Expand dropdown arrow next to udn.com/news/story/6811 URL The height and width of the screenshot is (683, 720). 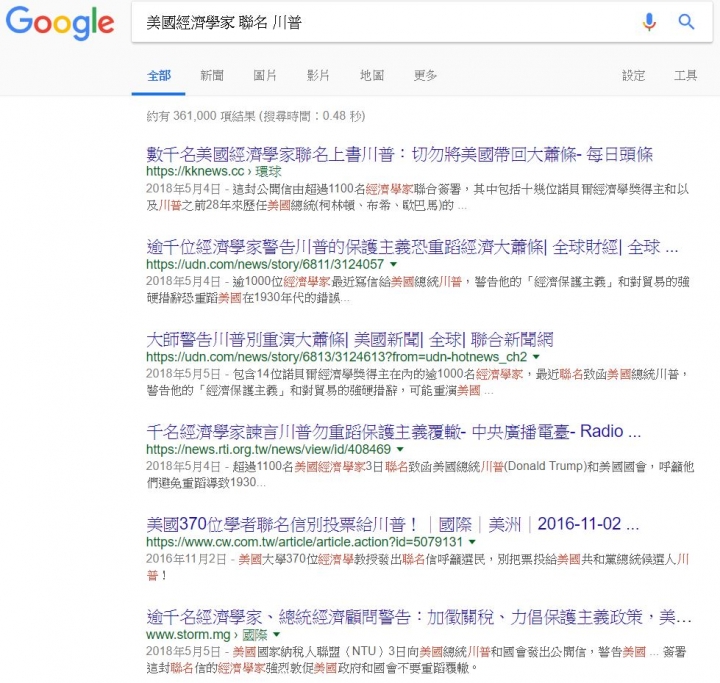(x=393, y=265)
